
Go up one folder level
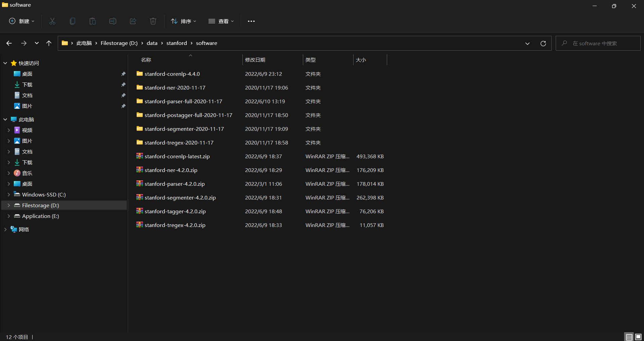[49, 43]
